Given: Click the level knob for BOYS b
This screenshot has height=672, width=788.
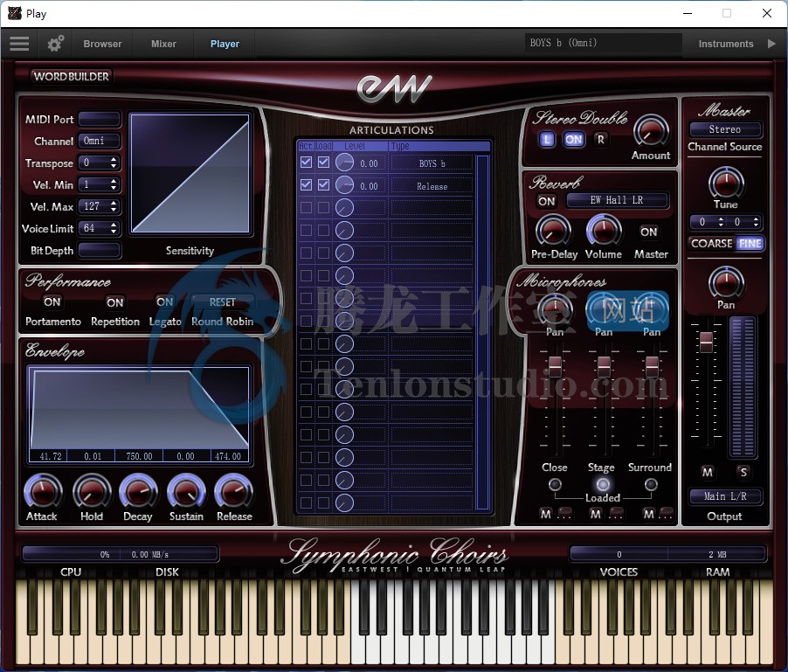Looking at the screenshot, I should [x=344, y=163].
